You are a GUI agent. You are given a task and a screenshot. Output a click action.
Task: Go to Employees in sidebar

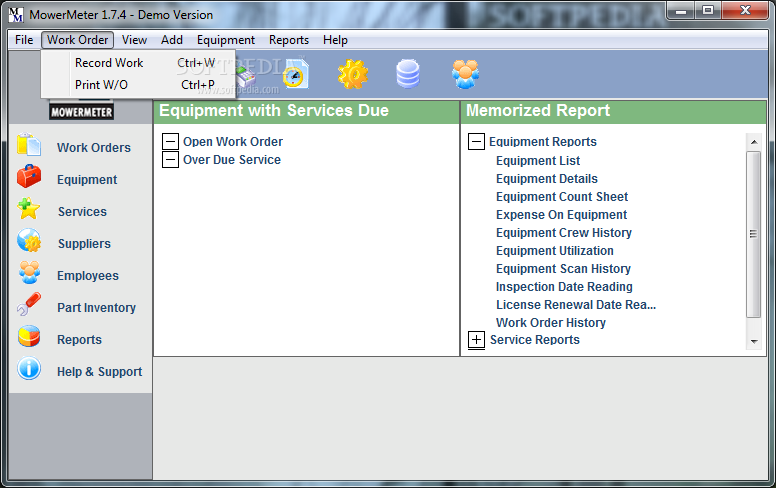(88, 276)
